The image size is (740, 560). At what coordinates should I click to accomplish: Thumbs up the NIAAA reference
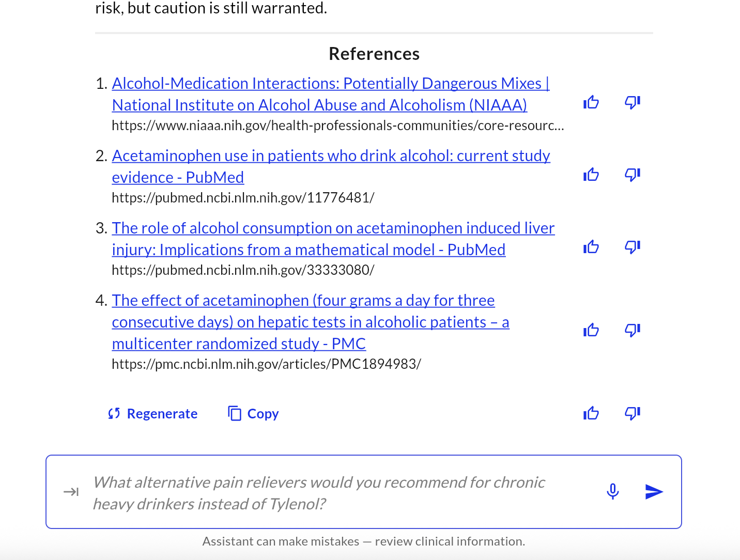(x=591, y=103)
